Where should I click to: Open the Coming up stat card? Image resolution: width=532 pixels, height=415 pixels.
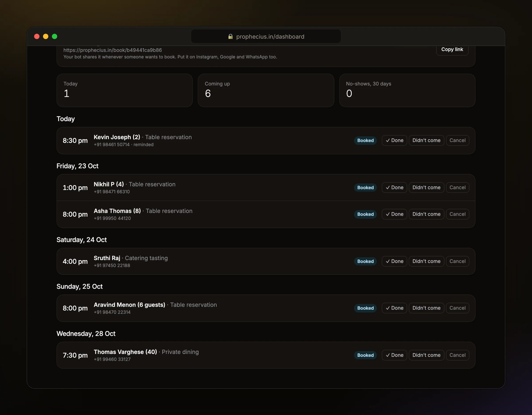266,91
